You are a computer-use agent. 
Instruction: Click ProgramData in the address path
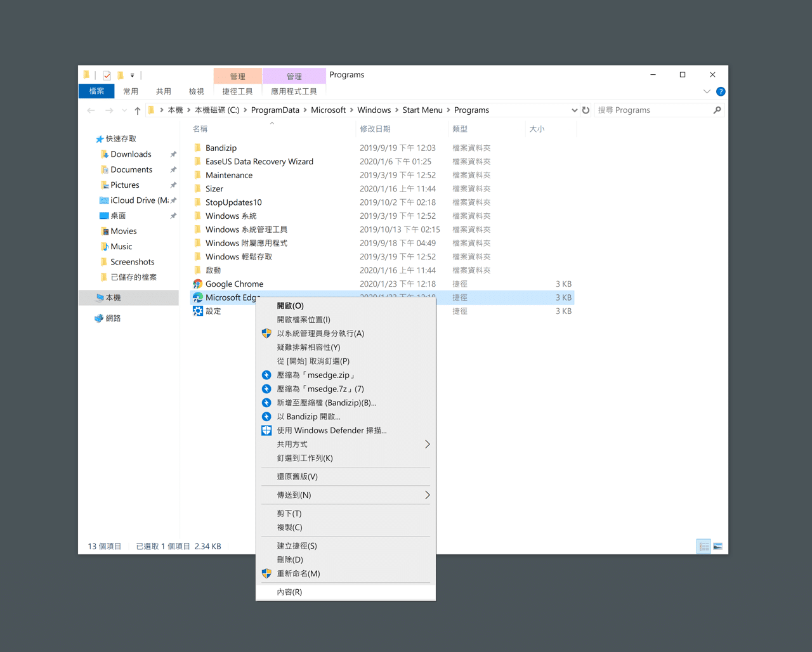[275, 110]
